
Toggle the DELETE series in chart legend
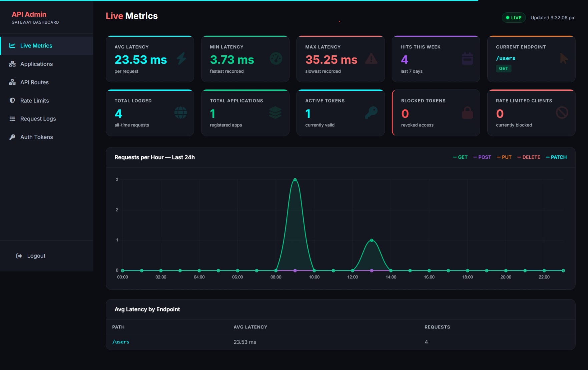pos(529,157)
